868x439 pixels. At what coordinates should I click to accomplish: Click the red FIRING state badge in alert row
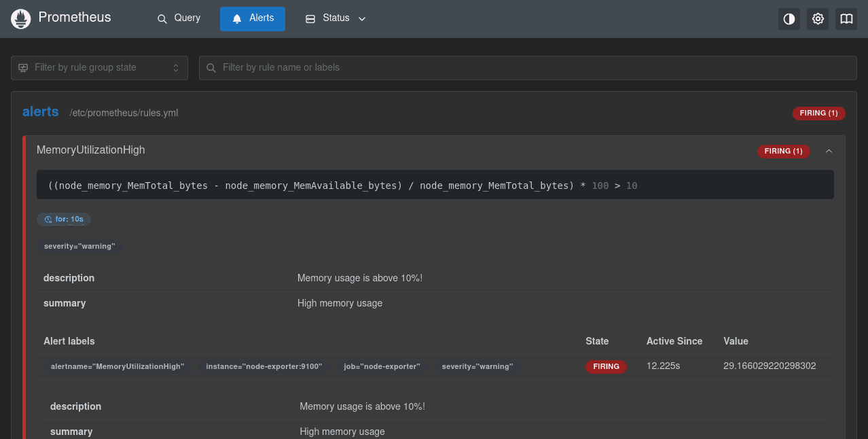pos(606,366)
